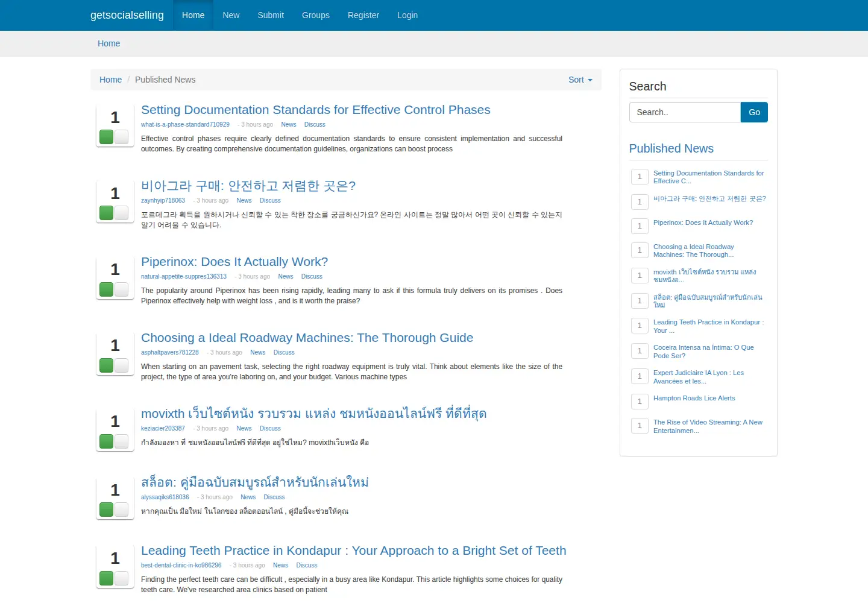This screenshot has width=868, height=603.
Task: Open the New tab in navbar
Action: pyautogui.click(x=231, y=15)
